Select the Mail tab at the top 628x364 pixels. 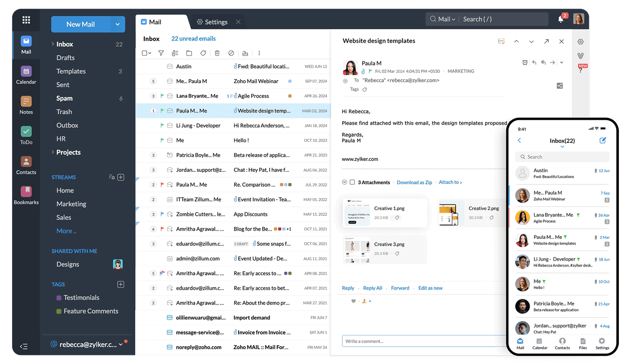(155, 22)
